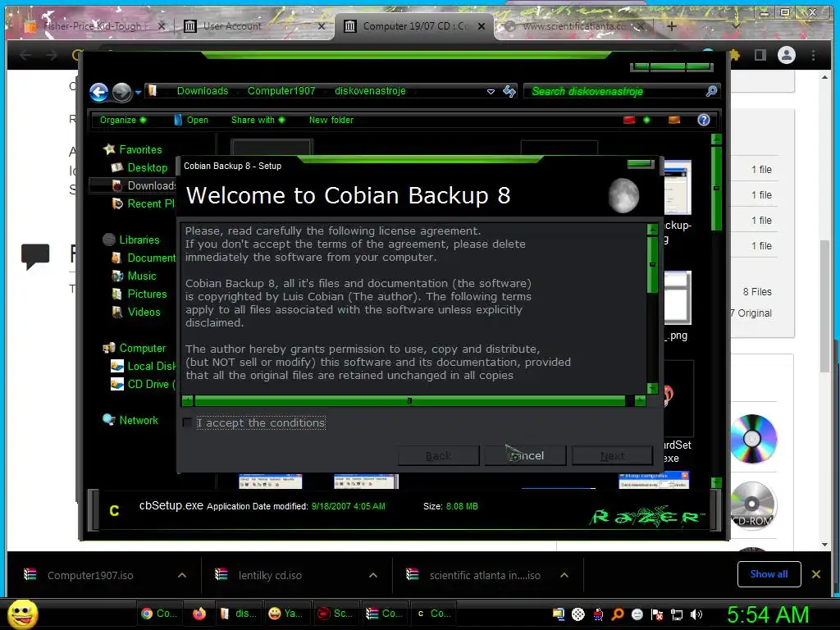Click the Back button in Cobian setup
840x630 pixels.
click(438, 456)
